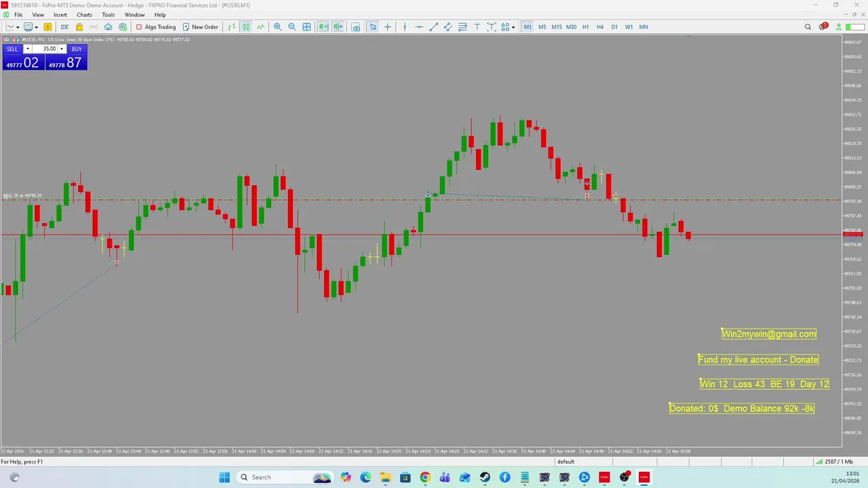Viewport: 868px width, 488px height.
Task: Draw a horizontal line on chart
Action: point(419,27)
